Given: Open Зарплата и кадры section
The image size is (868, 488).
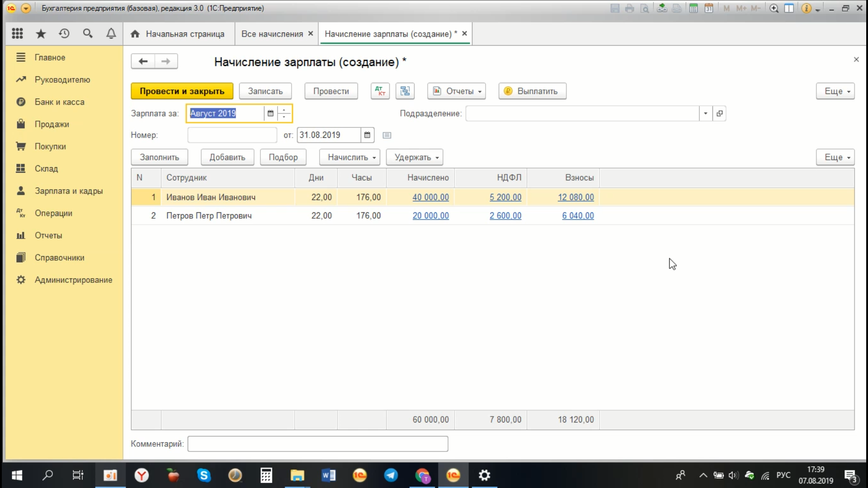Looking at the screenshot, I should (x=68, y=191).
